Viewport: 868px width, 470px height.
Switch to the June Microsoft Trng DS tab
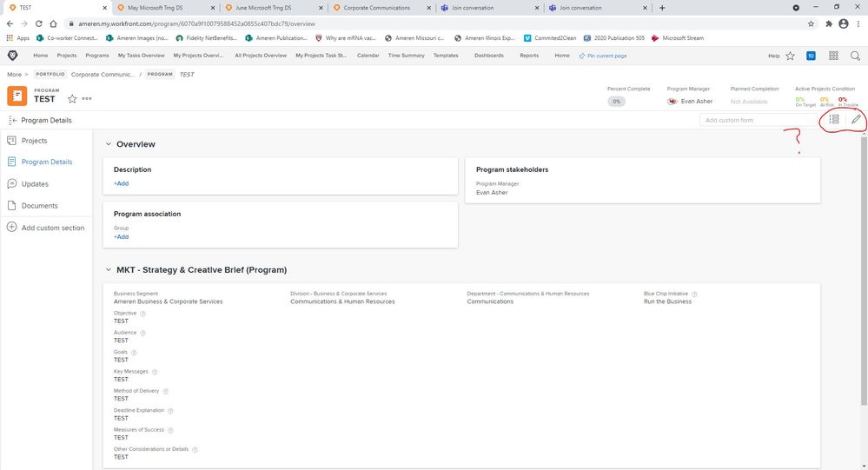point(262,7)
